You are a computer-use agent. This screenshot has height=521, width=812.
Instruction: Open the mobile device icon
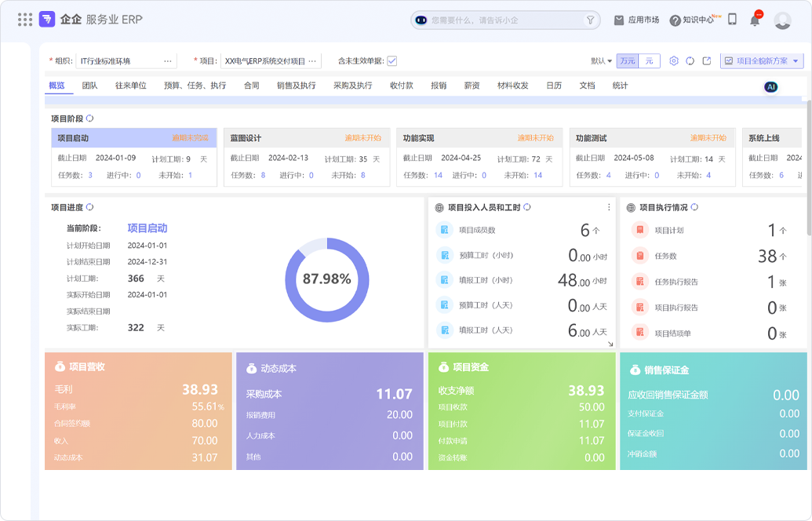[732, 20]
